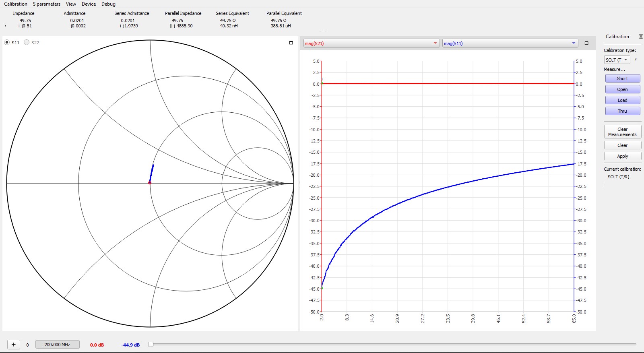Click the calibration type help question mark

[x=636, y=60]
